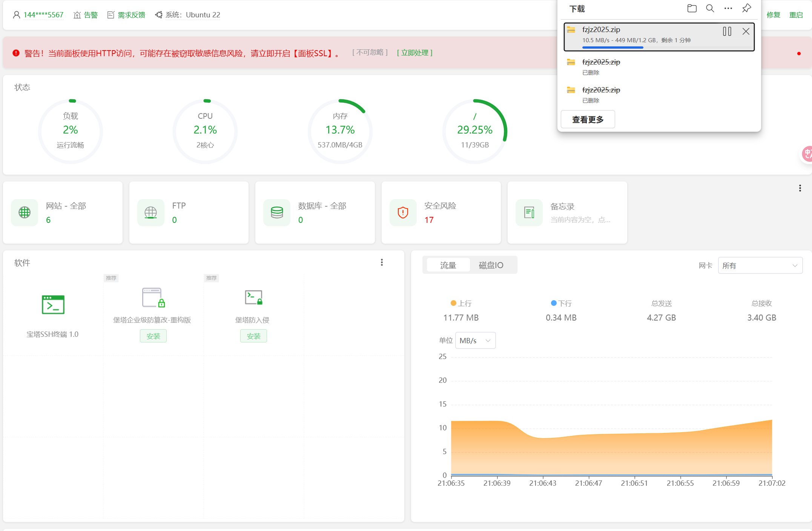The height and width of the screenshot is (531, 812).
Task: Cancel the active fzjz2025.zip download
Action: click(746, 31)
